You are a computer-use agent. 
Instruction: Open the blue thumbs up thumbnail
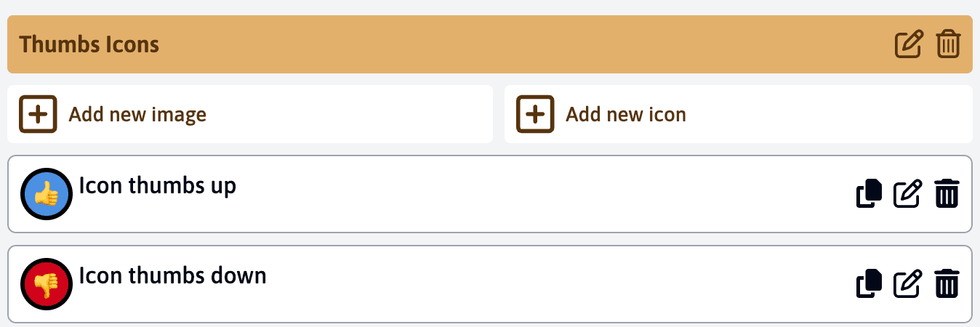(47, 194)
